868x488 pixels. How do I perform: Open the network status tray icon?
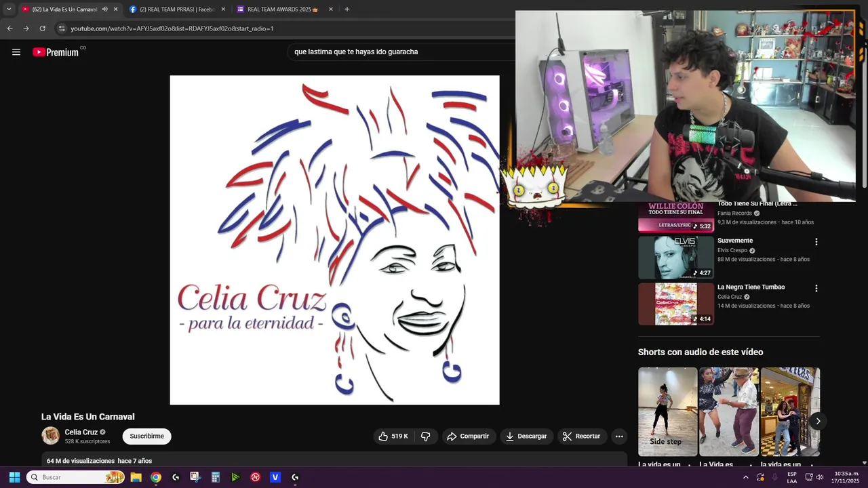coord(809,477)
